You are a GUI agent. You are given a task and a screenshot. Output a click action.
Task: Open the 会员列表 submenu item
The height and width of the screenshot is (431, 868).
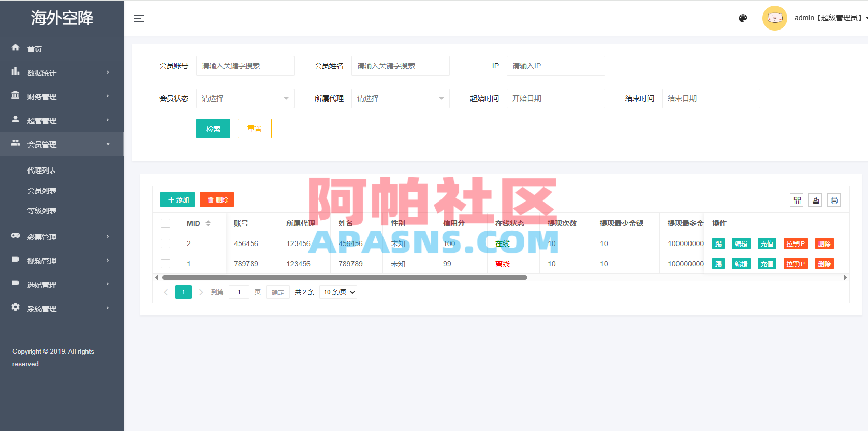click(x=42, y=191)
